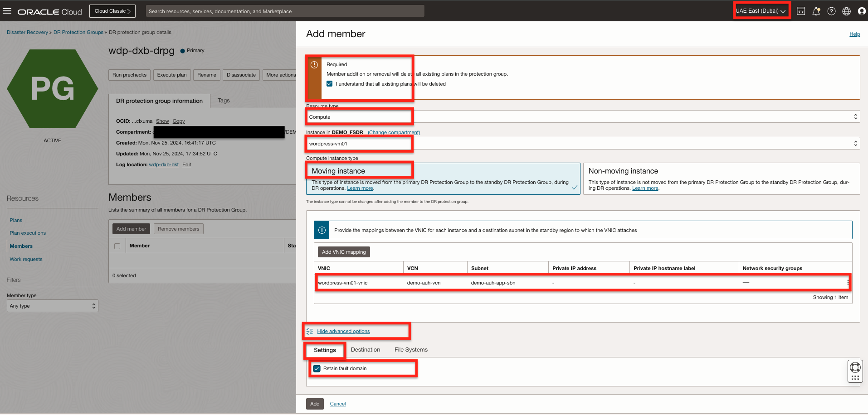Open the Cloud Shell developer tools icon
This screenshot has width=868, height=415.
(801, 11)
